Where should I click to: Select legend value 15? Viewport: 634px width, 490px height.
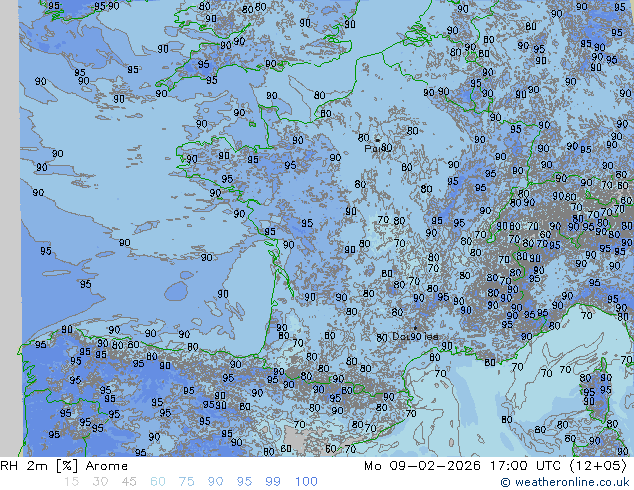pyautogui.click(x=71, y=482)
